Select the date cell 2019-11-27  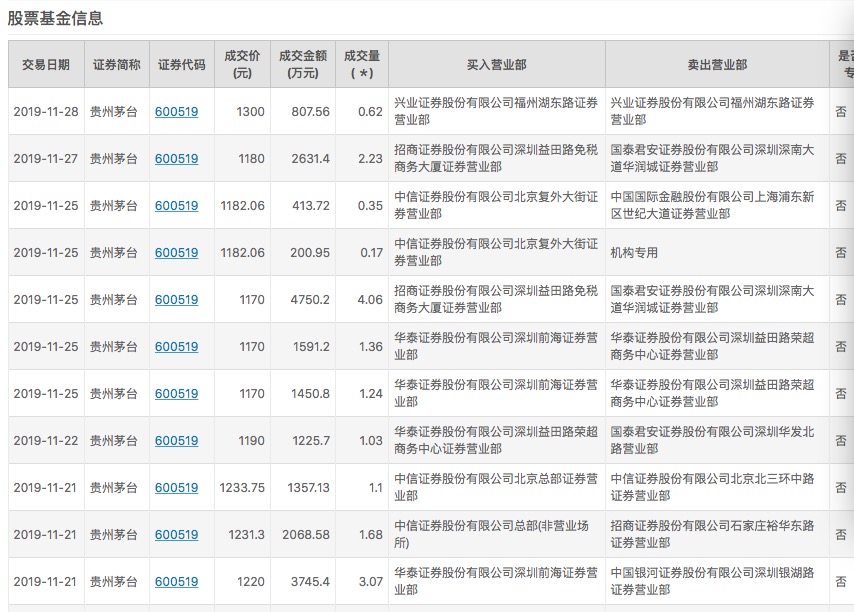tap(46, 158)
